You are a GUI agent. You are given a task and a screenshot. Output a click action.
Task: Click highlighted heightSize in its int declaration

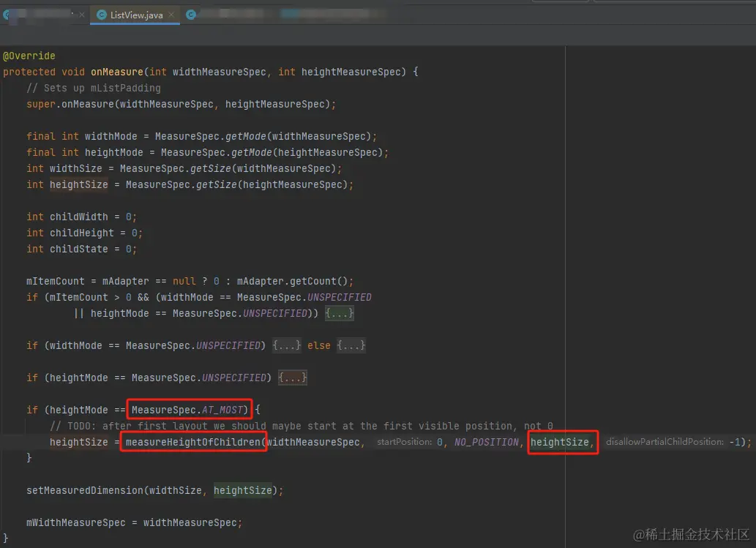(x=78, y=184)
